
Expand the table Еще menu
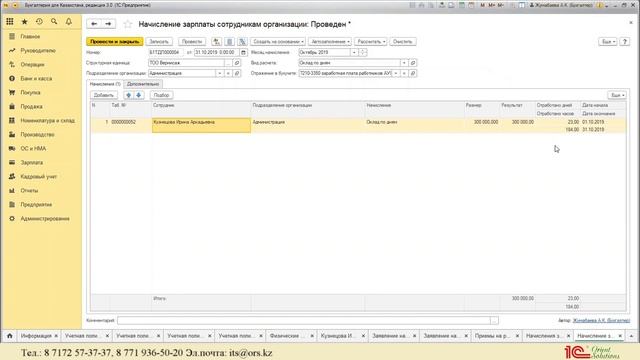pyautogui.click(x=617, y=95)
